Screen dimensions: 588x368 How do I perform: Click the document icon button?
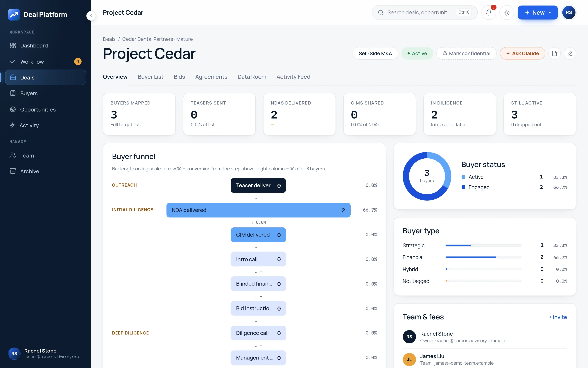[555, 53]
